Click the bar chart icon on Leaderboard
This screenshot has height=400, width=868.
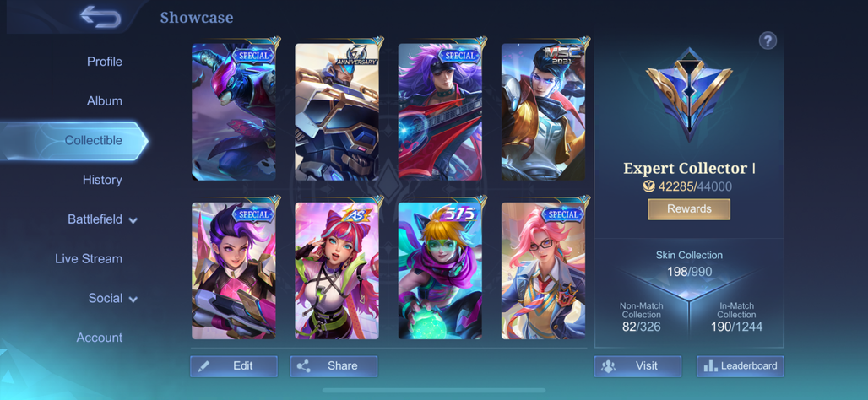[710, 366]
